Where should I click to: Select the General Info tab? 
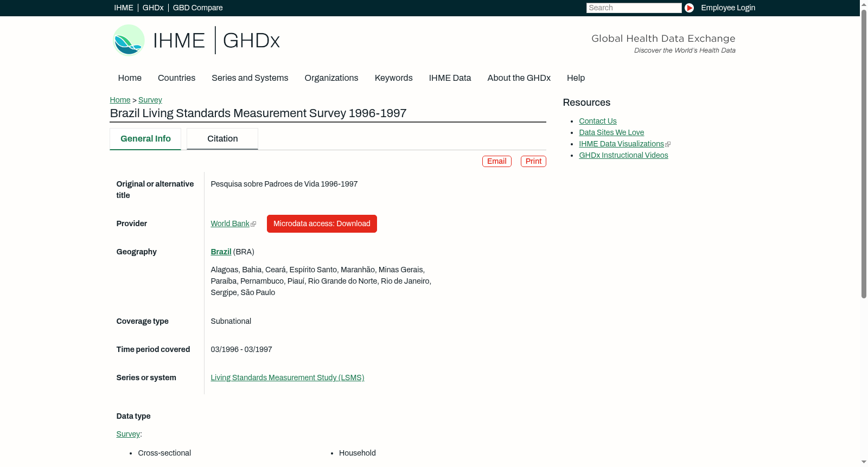pyautogui.click(x=145, y=139)
